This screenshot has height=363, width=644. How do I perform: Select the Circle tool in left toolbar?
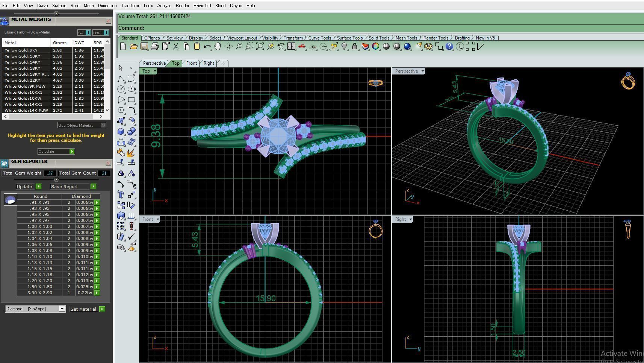[x=121, y=89]
